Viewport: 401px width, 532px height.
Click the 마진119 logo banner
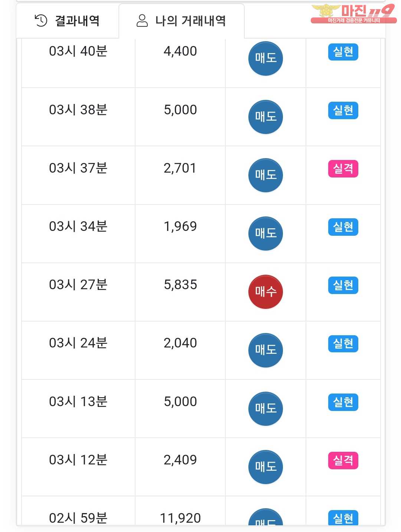(353, 14)
